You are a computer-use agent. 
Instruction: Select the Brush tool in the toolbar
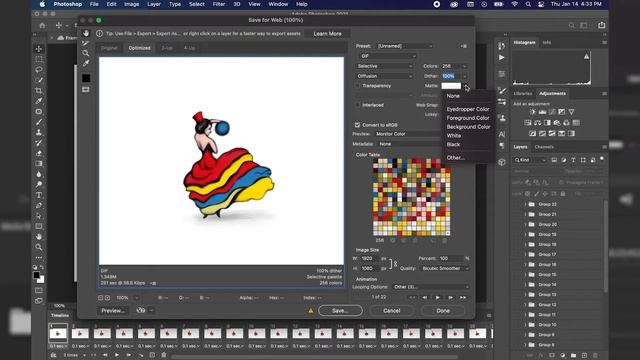(39, 122)
